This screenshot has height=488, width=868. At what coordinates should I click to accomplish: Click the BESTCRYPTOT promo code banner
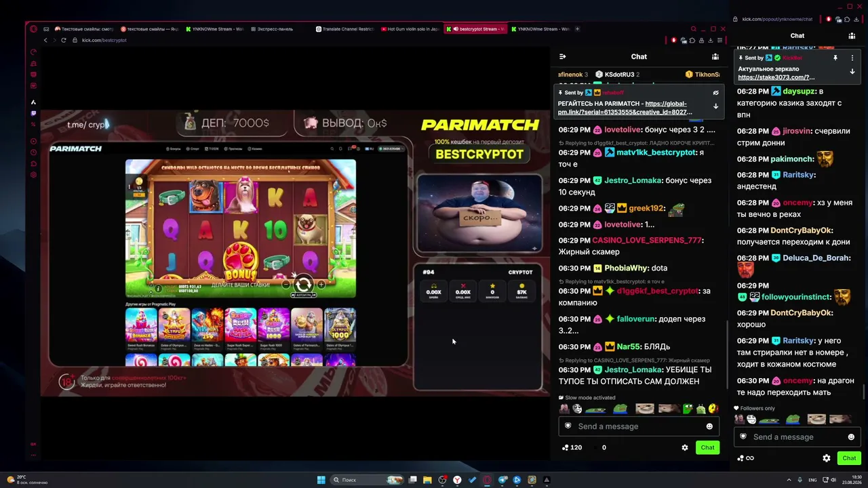(479, 154)
